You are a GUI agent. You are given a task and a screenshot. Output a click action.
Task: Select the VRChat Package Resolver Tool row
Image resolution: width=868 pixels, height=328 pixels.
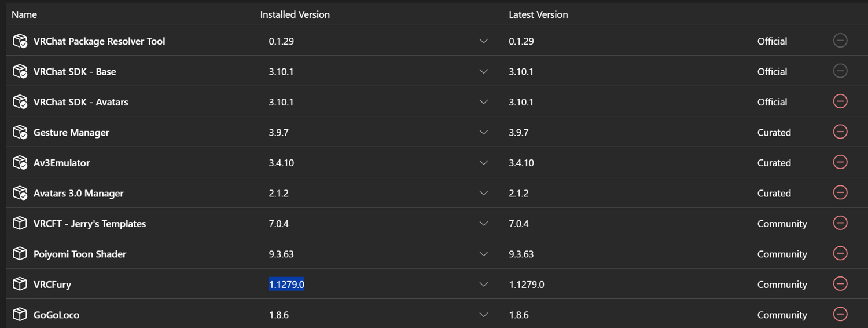pyautogui.click(x=100, y=41)
